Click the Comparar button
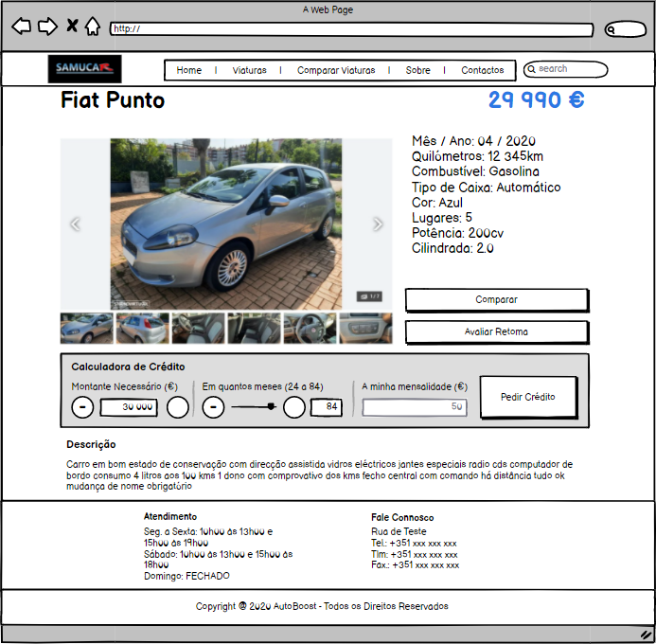The width and height of the screenshot is (656, 644). click(x=496, y=300)
